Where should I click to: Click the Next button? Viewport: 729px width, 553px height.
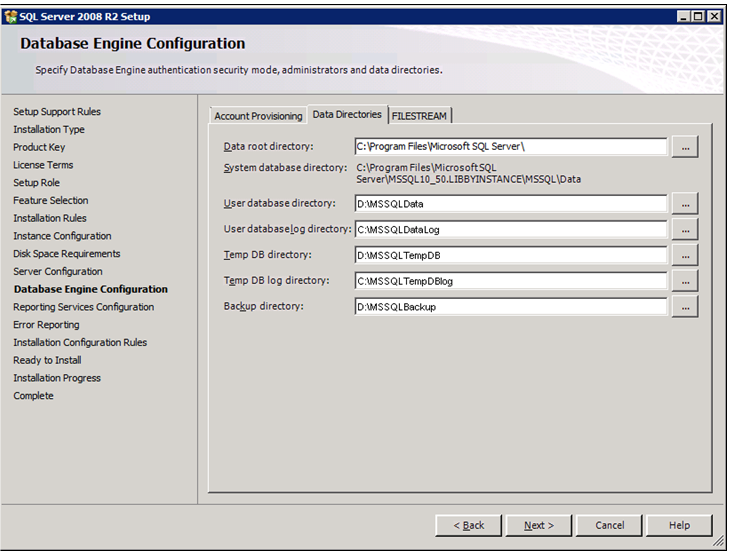click(538, 525)
